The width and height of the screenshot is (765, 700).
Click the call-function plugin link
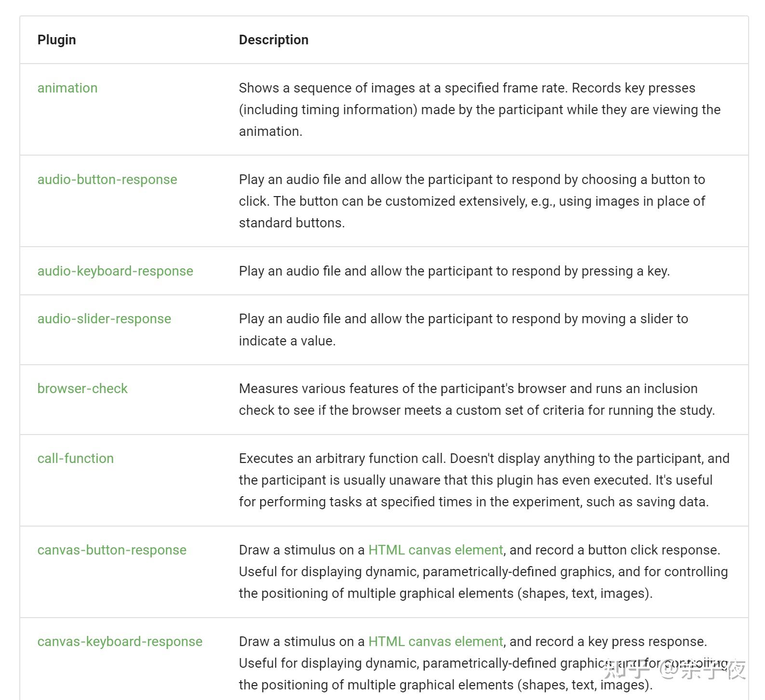coord(76,459)
